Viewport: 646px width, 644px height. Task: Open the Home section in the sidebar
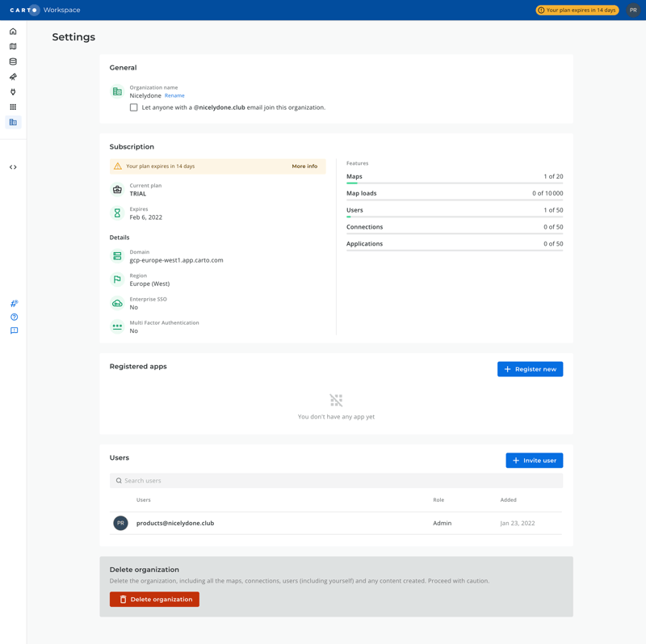tap(13, 30)
